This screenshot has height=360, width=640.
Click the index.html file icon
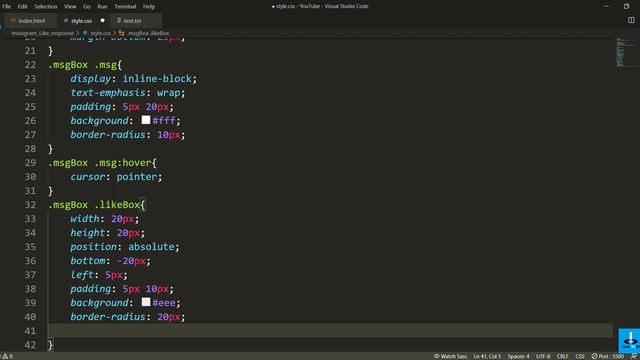[x=13, y=20]
